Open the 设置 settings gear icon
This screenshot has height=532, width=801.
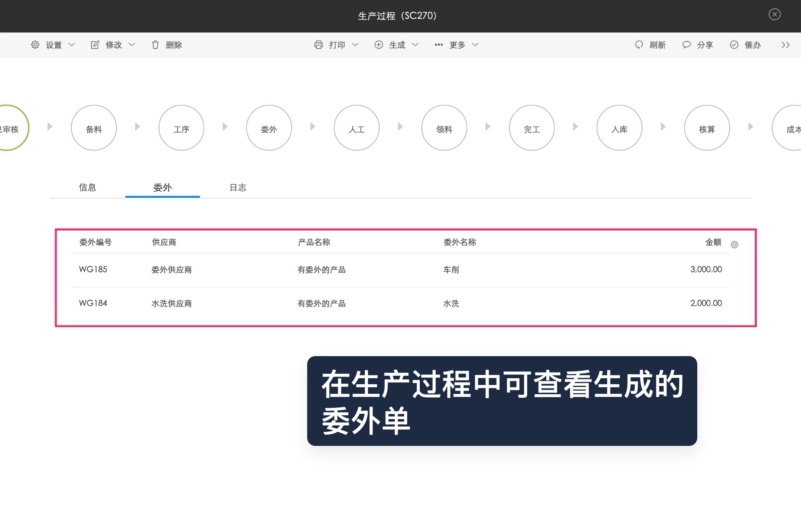[35, 45]
